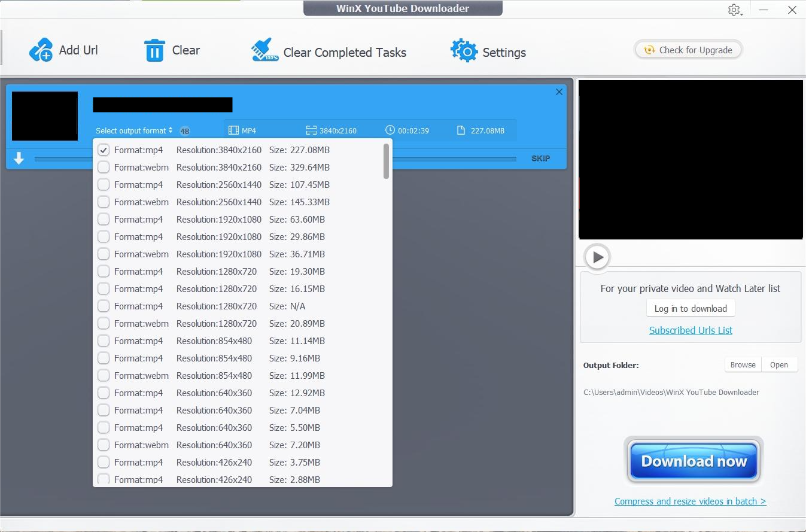This screenshot has width=806, height=532.
Task: Check the webm 3840x2160 329.64MB option
Action: [104, 168]
